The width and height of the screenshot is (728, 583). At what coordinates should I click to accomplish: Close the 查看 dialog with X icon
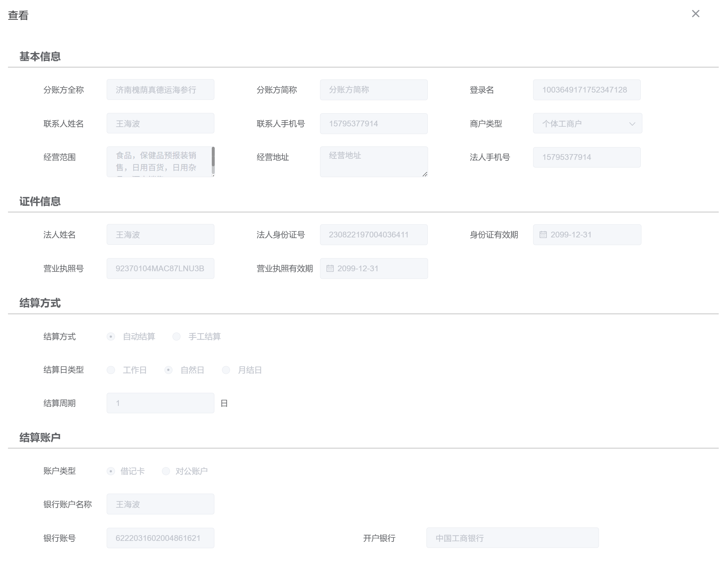[695, 14]
